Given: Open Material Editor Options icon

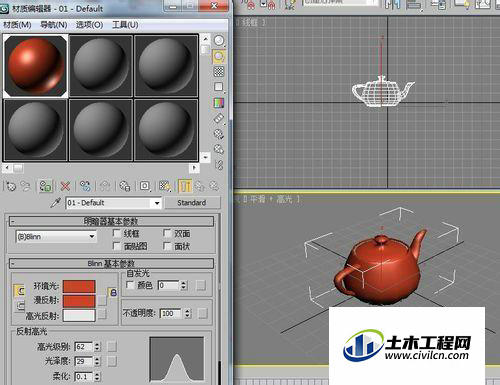Looking at the screenshot, I should pyautogui.click(x=219, y=134).
